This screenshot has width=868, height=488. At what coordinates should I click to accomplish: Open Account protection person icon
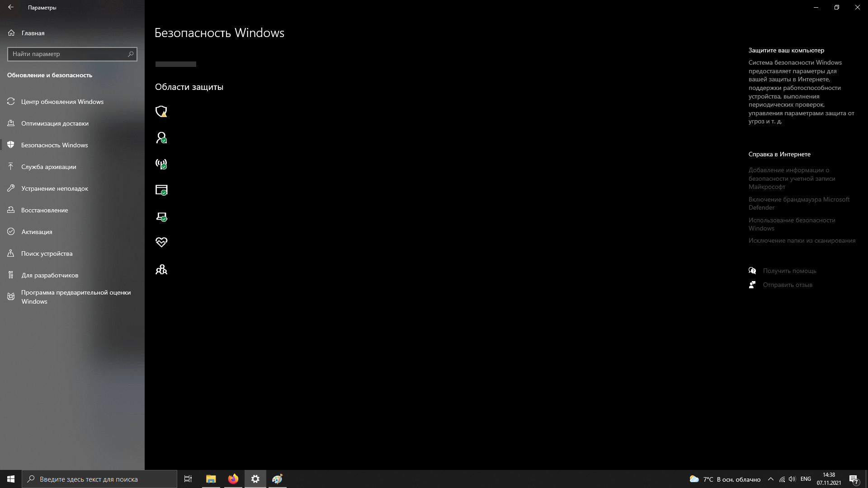click(x=161, y=138)
